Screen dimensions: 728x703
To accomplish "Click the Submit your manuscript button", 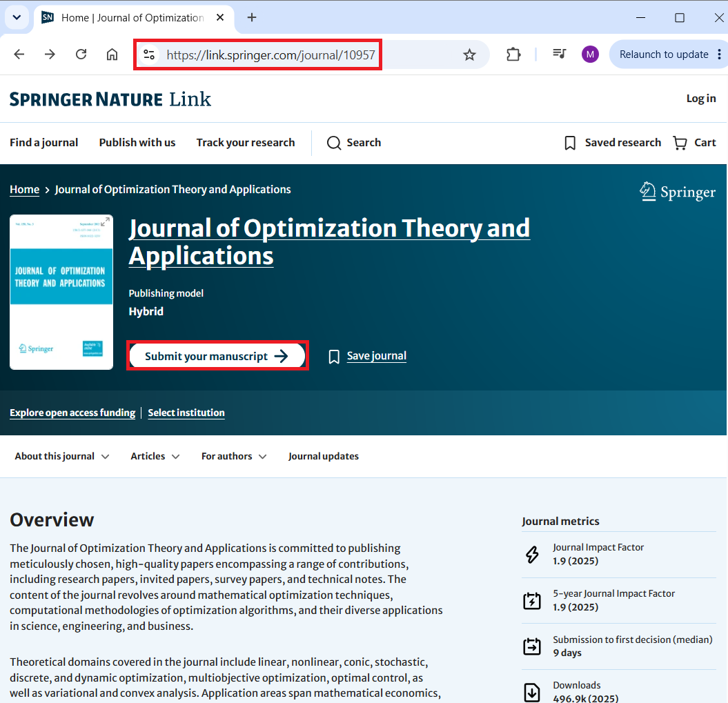I will click(x=217, y=356).
